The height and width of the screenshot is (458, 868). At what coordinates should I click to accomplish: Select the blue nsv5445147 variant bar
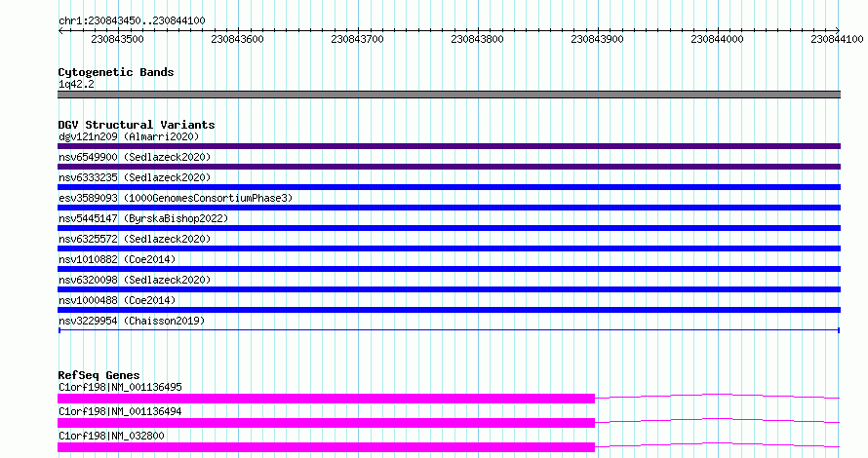(449, 228)
